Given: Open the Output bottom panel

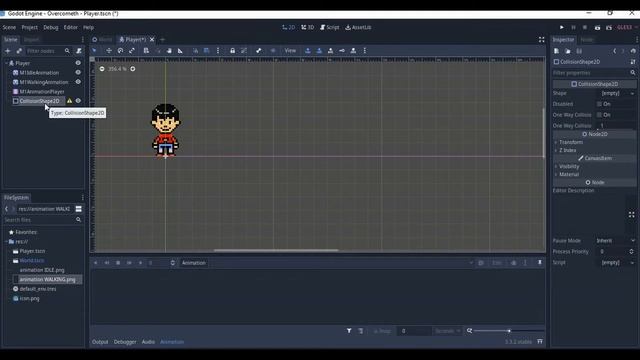Looking at the screenshot, I should [x=100, y=342].
